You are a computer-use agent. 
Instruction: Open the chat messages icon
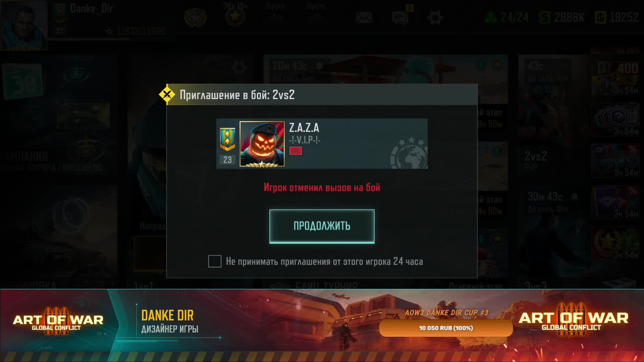tap(400, 17)
